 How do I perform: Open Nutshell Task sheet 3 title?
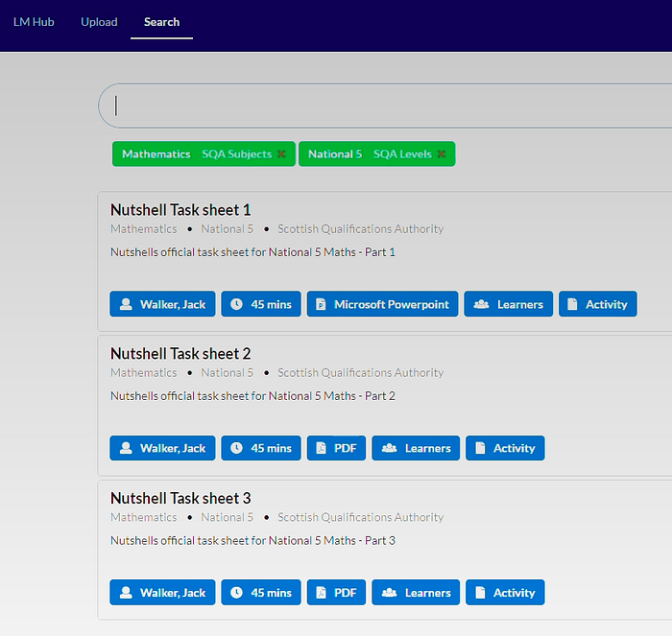[x=180, y=498]
